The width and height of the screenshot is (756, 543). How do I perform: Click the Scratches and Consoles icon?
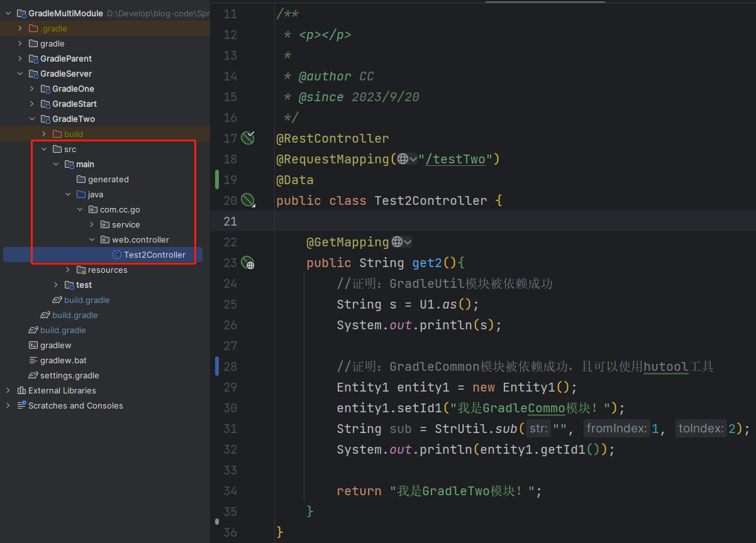[x=21, y=405]
